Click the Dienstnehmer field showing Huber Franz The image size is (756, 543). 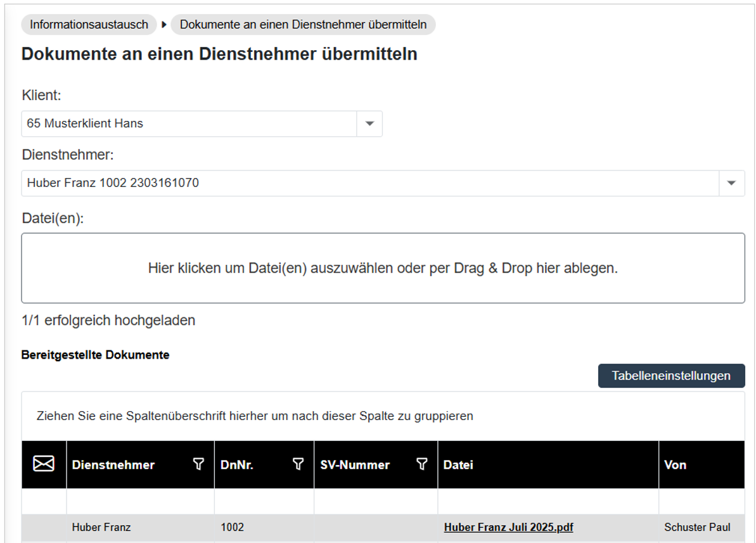click(369, 183)
